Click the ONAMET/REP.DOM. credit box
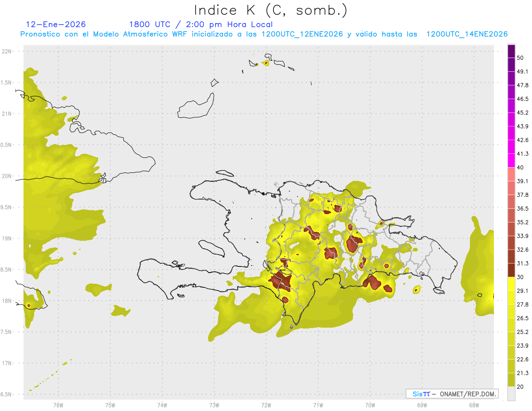 point(452,394)
